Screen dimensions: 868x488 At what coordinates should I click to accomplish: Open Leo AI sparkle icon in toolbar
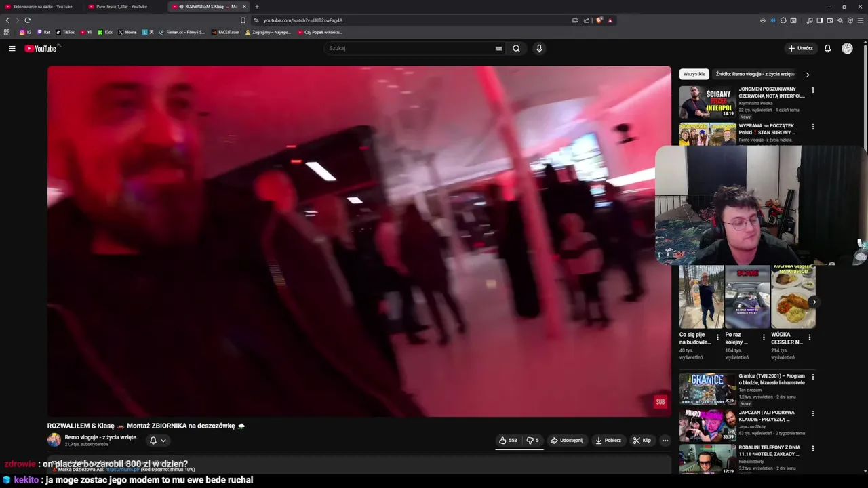(840, 20)
